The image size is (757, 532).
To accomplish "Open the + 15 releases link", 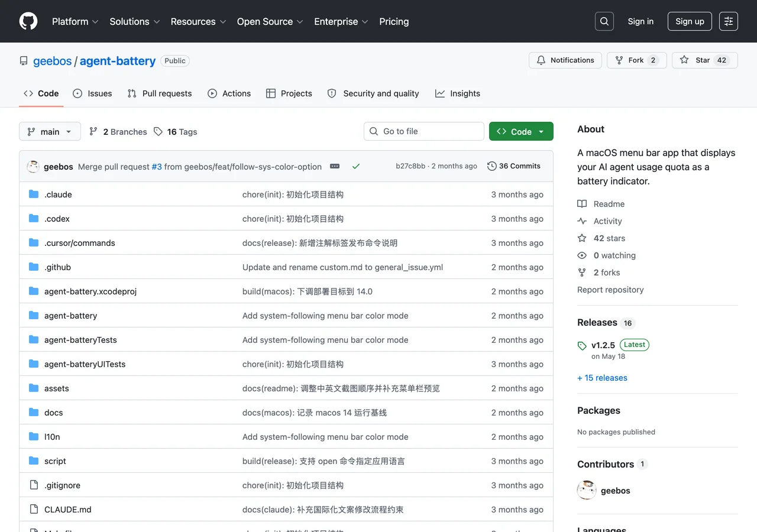I will [602, 378].
